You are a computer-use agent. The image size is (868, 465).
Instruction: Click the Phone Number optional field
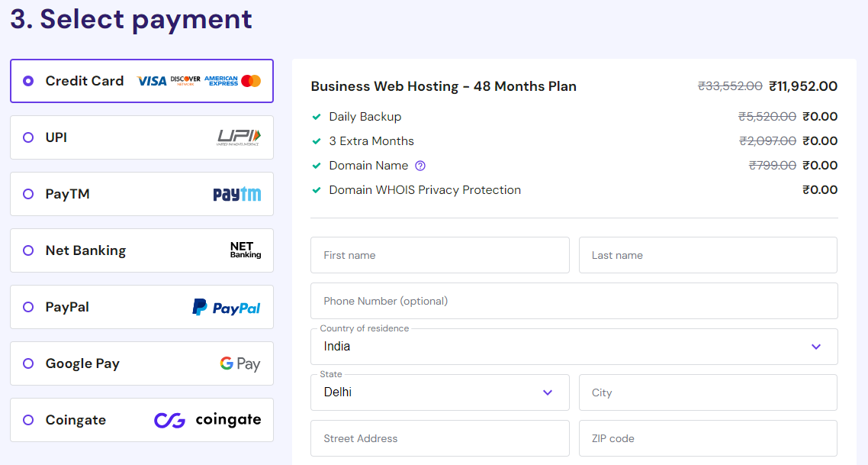574,300
